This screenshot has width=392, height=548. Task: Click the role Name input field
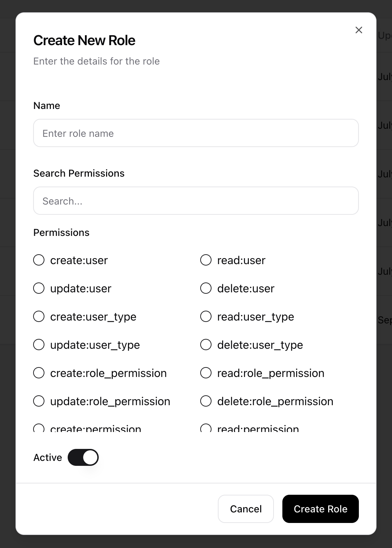[196, 133]
